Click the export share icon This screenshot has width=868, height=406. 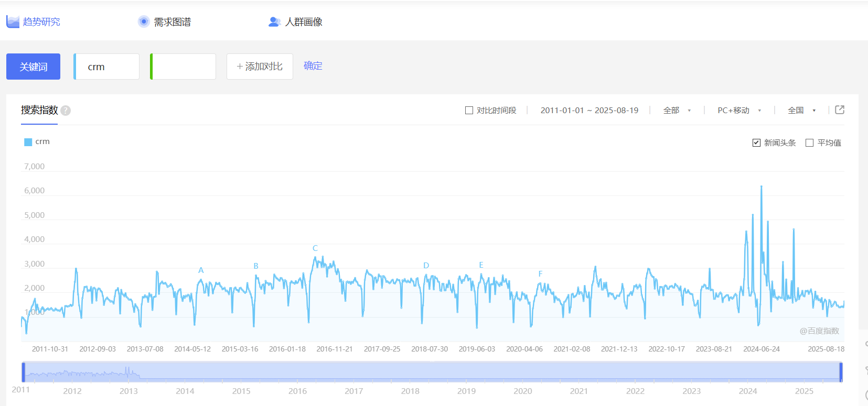pos(840,109)
